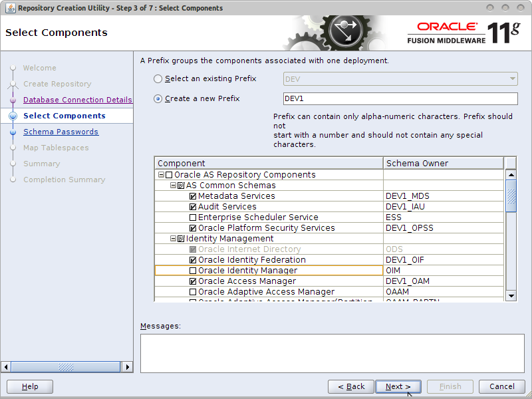Click the ESS schema owner cell
Viewport: 532px width, 399px height.
click(x=444, y=217)
